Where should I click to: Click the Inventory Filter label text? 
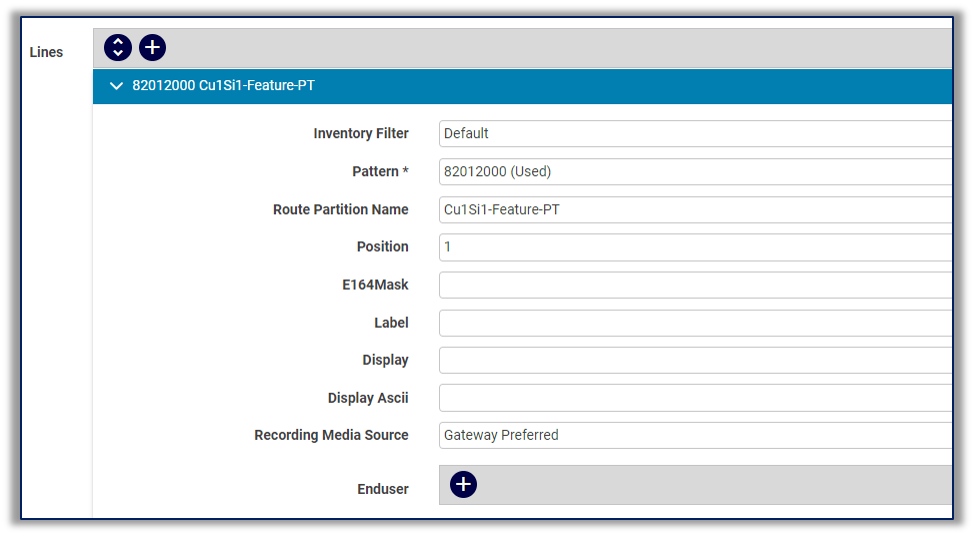tap(360, 133)
